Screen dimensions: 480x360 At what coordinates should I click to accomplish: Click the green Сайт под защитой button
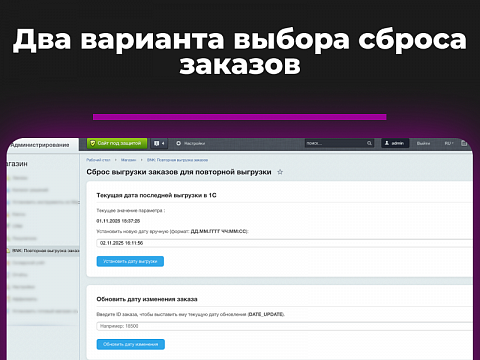coord(117,143)
